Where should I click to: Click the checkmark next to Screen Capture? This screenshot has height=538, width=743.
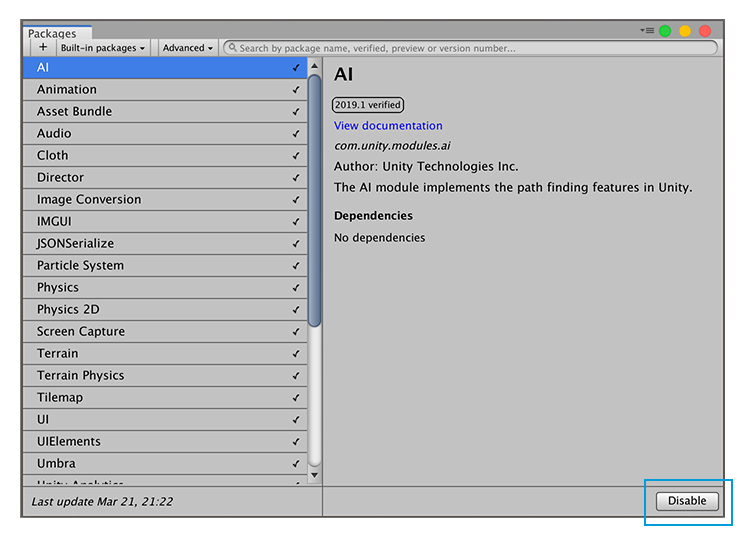296,332
